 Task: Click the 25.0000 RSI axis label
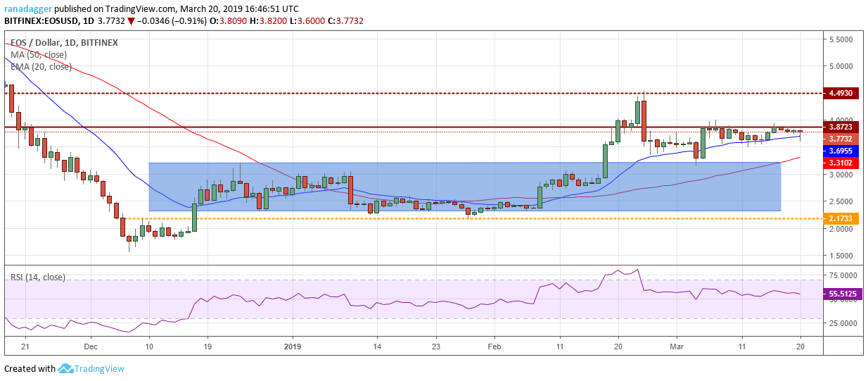click(x=842, y=323)
